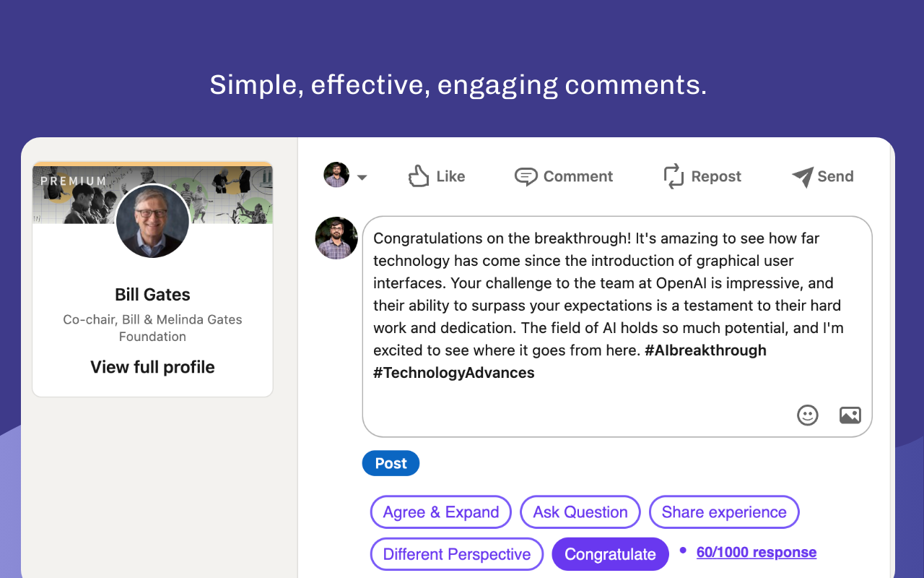Select the Ask Question response type
The width and height of the screenshot is (924, 578).
pyautogui.click(x=580, y=512)
